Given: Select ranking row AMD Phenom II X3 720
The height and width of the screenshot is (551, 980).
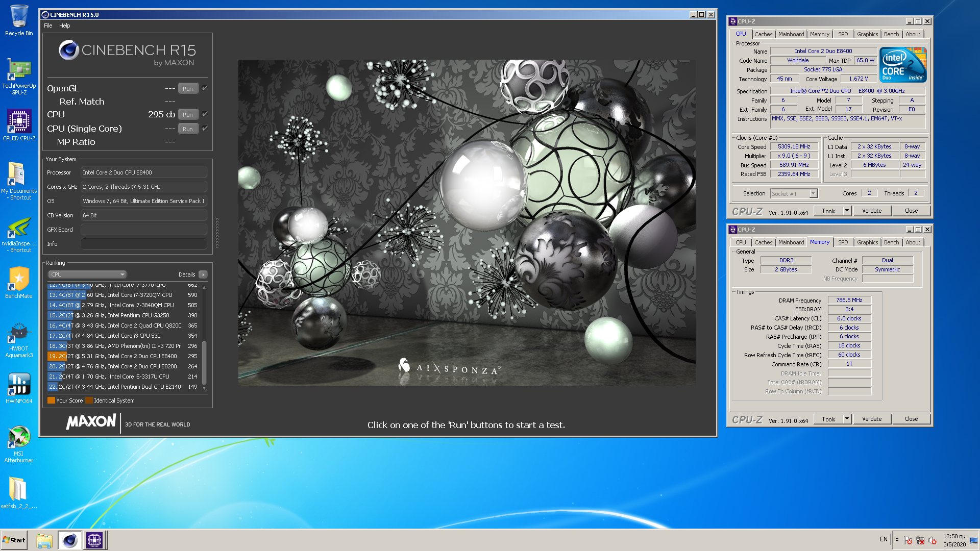Looking at the screenshot, I should click(123, 346).
